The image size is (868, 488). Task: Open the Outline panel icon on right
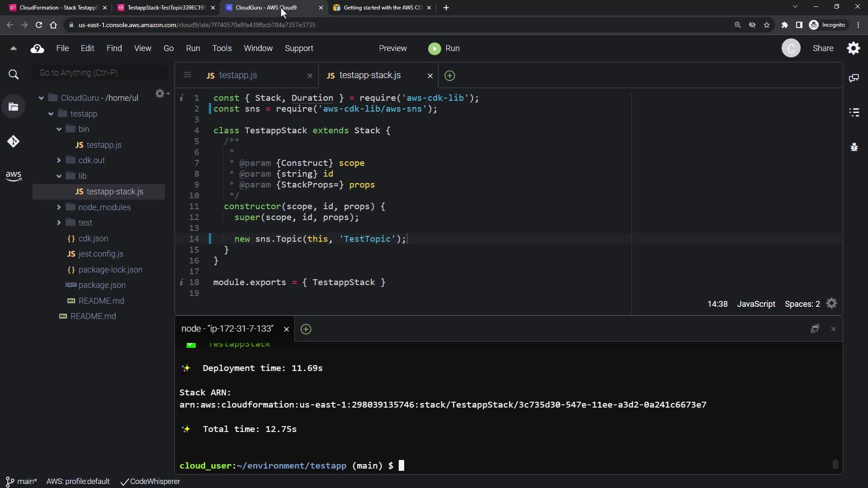(x=854, y=112)
